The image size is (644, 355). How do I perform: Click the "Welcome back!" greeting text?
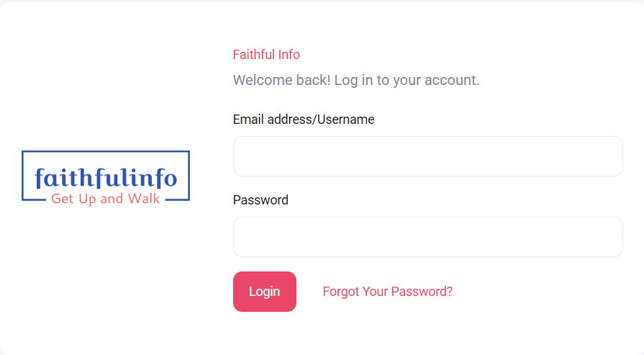pos(282,80)
